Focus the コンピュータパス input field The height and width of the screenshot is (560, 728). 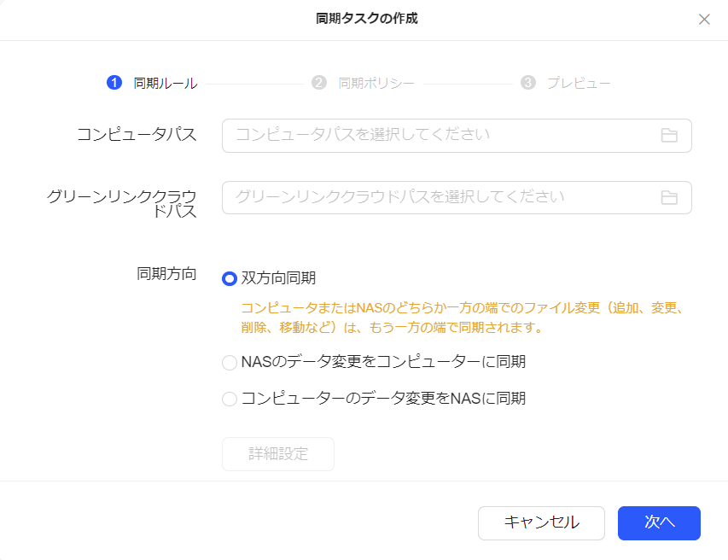click(440, 136)
